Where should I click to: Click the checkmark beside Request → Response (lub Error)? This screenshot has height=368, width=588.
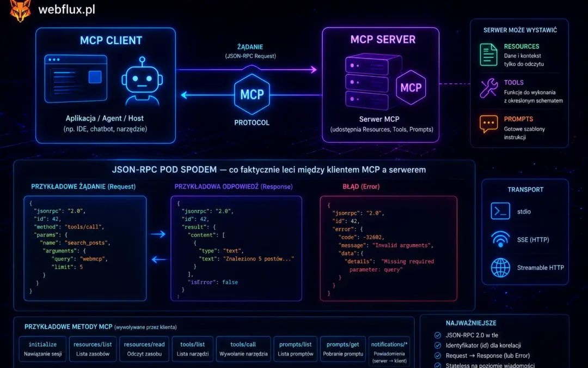pos(437,355)
